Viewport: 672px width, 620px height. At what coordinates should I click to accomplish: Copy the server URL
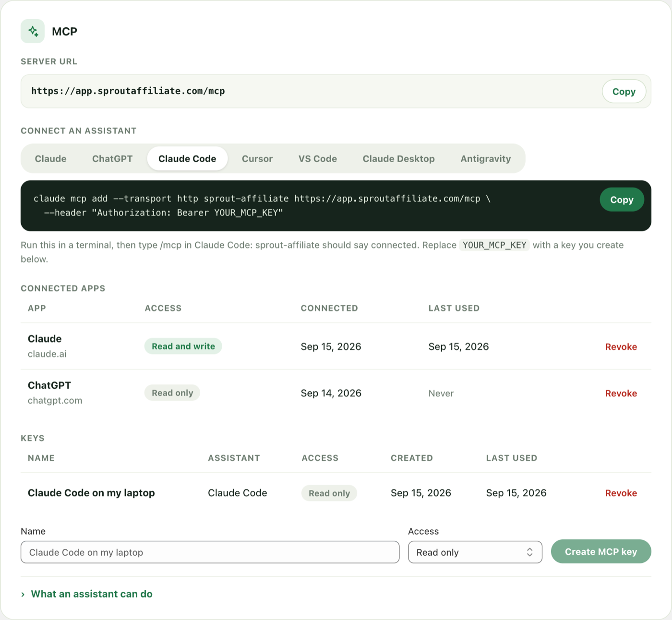(x=624, y=91)
